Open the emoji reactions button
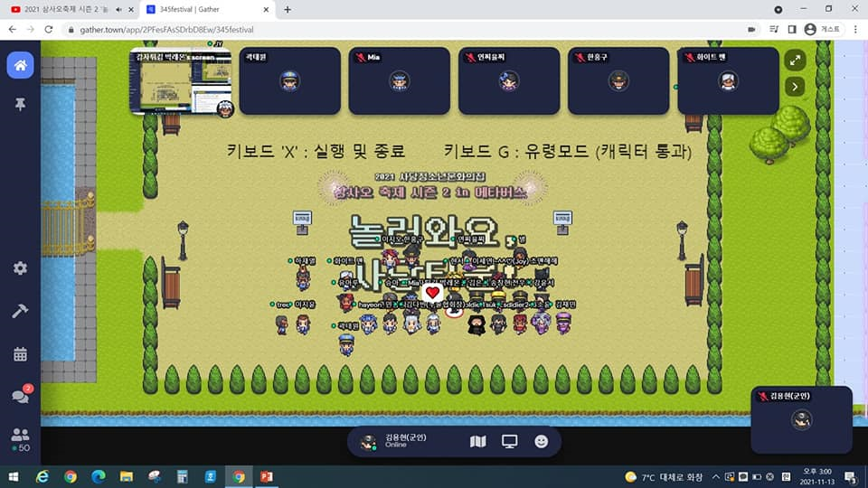 pos(542,441)
